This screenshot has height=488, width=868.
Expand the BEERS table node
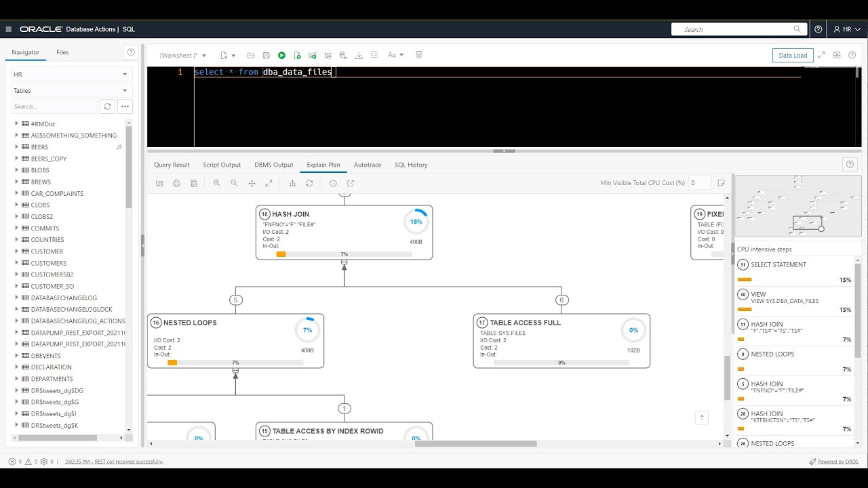pyautogui.click(x=16, y=147)
